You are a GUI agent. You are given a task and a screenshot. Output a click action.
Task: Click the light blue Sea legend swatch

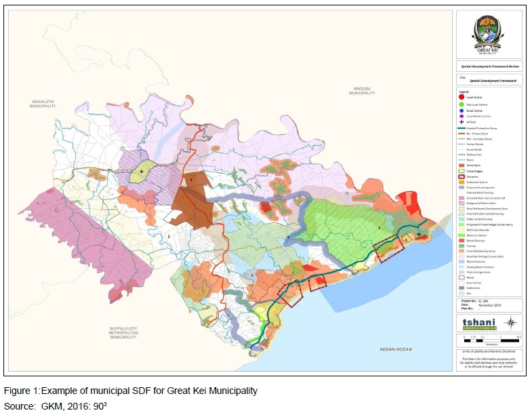[x=463, y=293]
